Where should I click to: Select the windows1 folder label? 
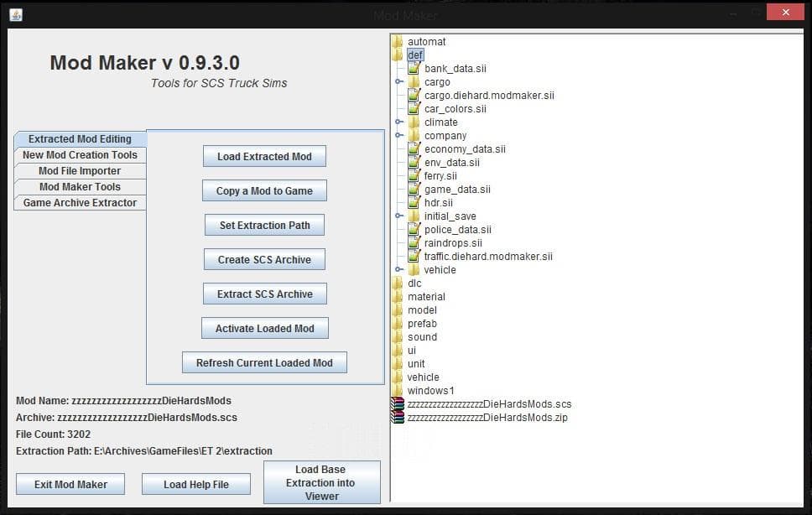(x=431, y=391)
